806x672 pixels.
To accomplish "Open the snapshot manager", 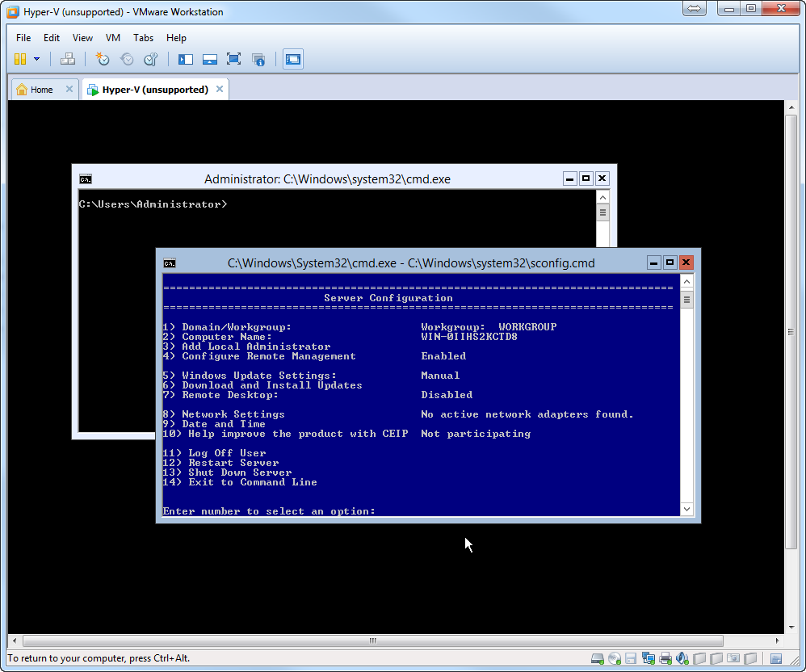I will pyautogui.click(x=150, y=59).
